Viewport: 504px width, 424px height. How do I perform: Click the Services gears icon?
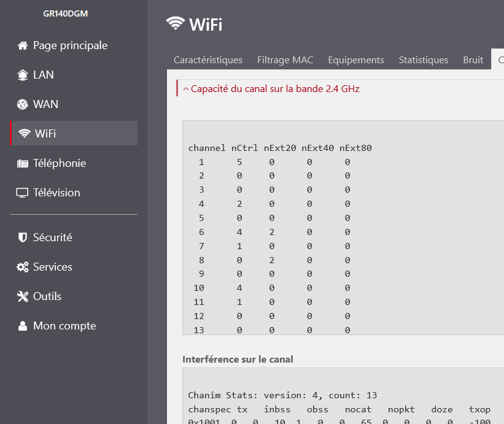pyautogui.click(x=23, y=267)
